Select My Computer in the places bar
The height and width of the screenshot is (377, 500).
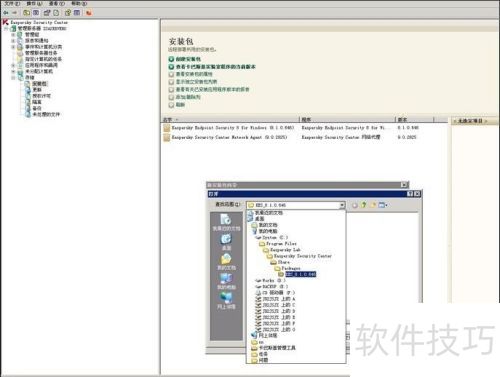pyautogui.click(x=226, y=281)
